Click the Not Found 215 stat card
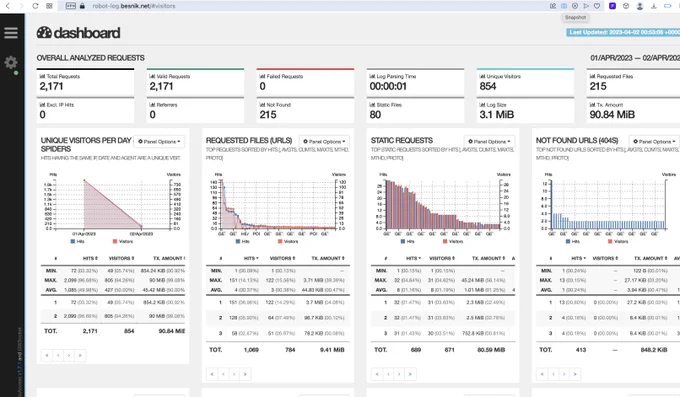This screenshot has width=680, height=397. click(x=305, y=111)
